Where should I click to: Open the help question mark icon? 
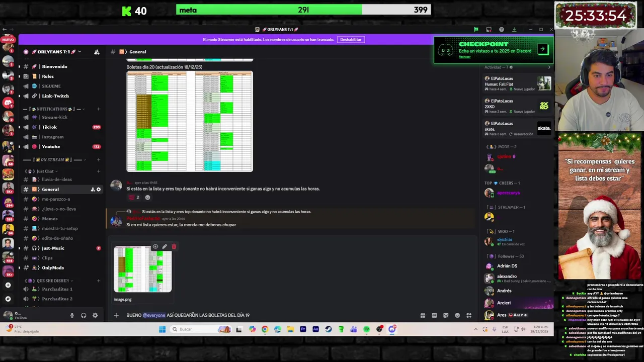pyautogui.click(x=501, y=29)
